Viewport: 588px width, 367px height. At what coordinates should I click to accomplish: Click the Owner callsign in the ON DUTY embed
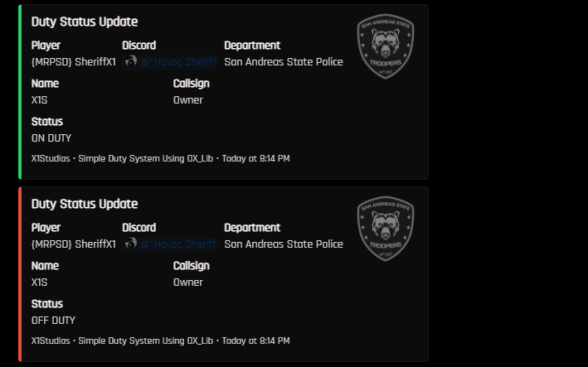click(187, 100)
